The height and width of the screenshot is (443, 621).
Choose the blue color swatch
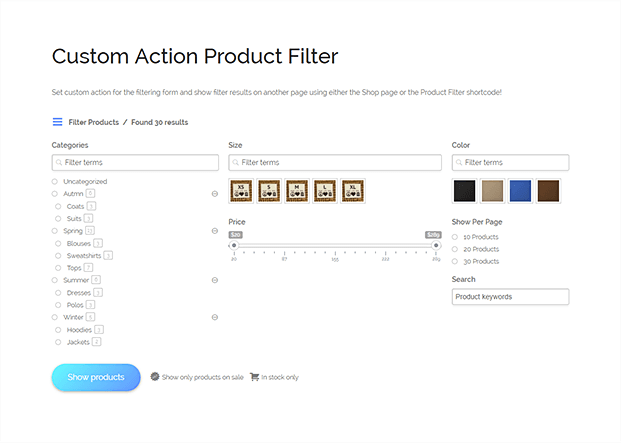tap(520, 191)
